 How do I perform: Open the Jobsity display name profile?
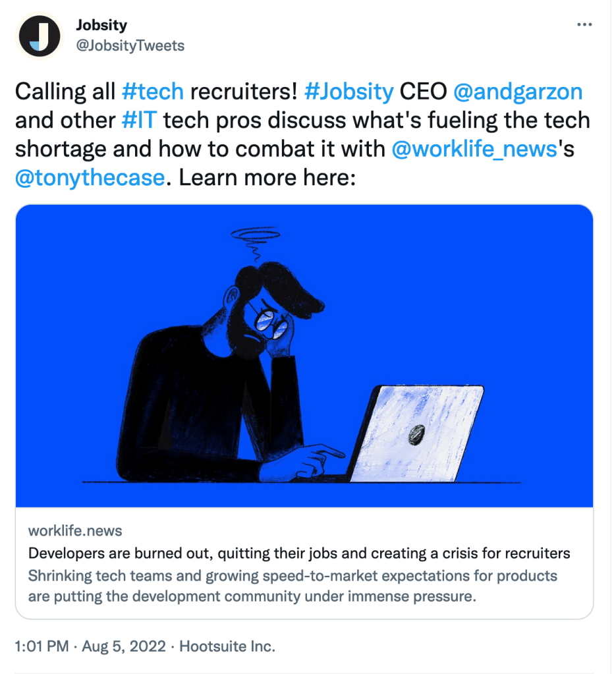pyautogui.click(x=101, y=25)
